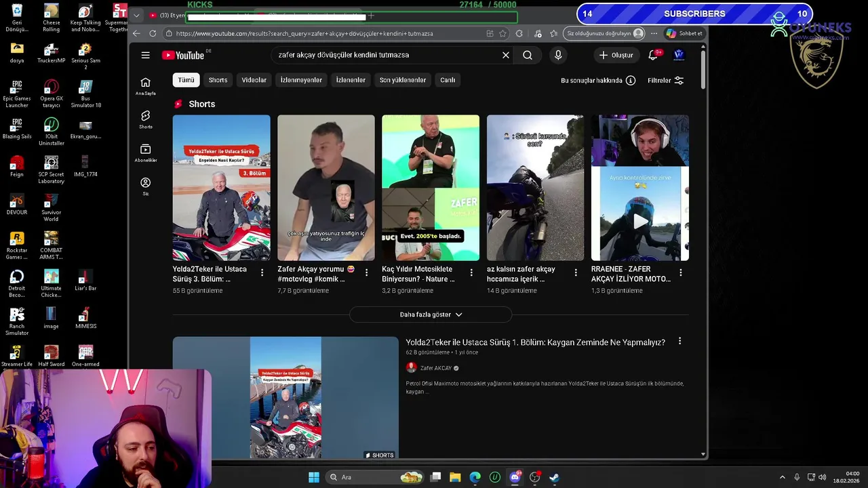This screenshot has height=488, width=868.
Task: Open browser extensions puzzle icon
Action: [519, 33]
